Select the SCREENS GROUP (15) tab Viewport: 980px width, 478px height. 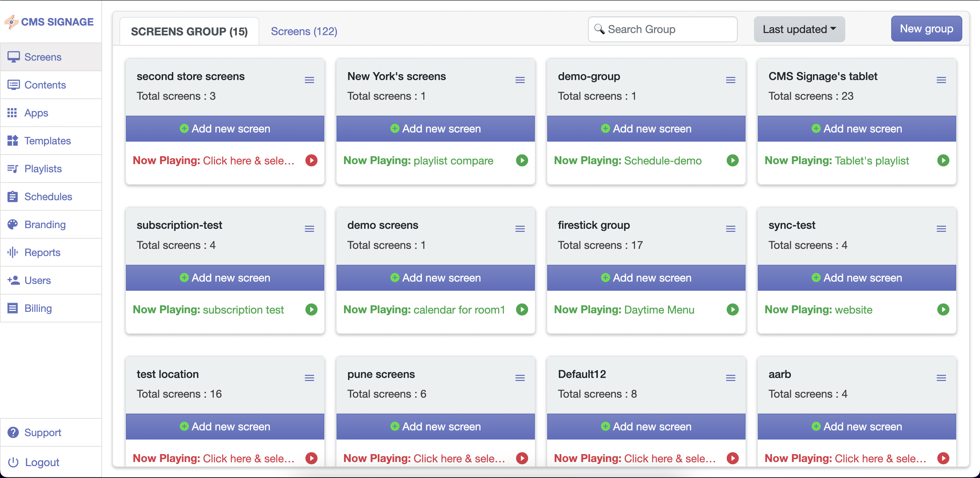(189, 31)
